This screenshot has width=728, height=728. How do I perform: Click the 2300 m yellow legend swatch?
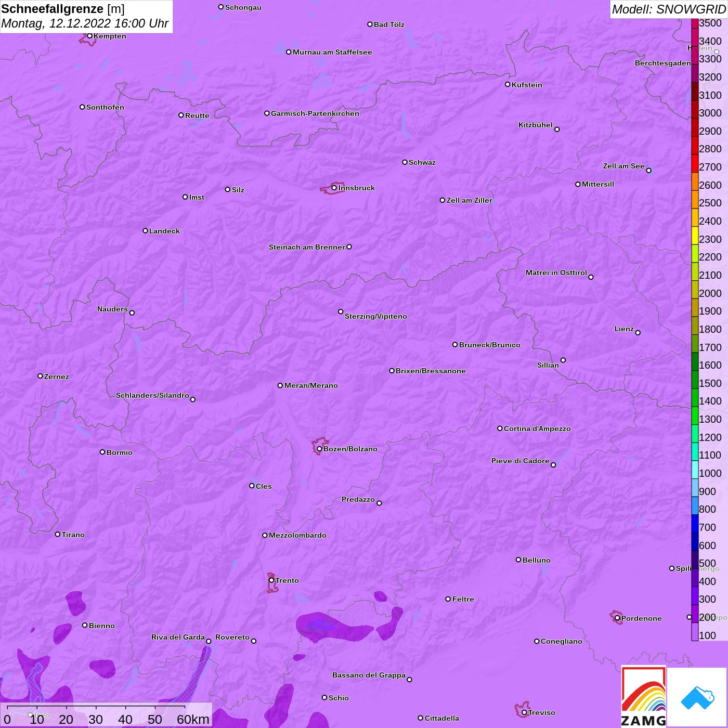[x=695, y=236]
